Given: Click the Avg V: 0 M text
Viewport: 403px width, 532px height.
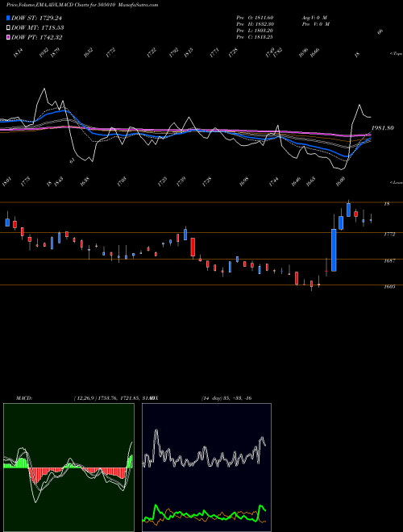Looking at the screenshot, I should click(314, 17).
